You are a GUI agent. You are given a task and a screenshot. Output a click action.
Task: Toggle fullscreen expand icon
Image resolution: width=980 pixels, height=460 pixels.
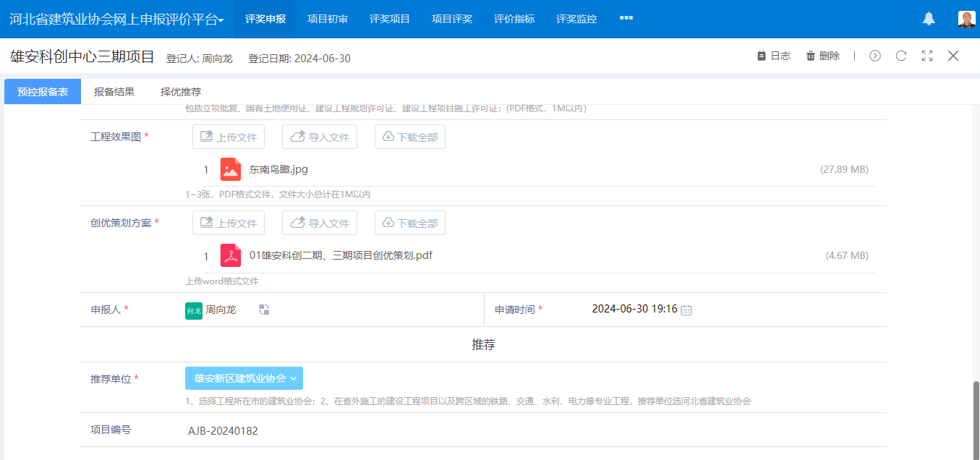tap(927, 56)
